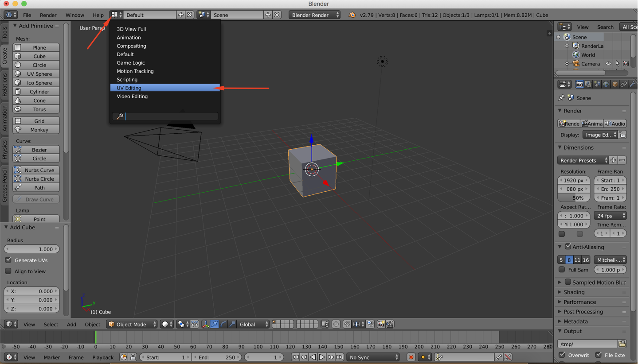Click the Blender logo icon in info bar
The width and height of the screenshot is (638, 364).
click(x=352, y=15)
